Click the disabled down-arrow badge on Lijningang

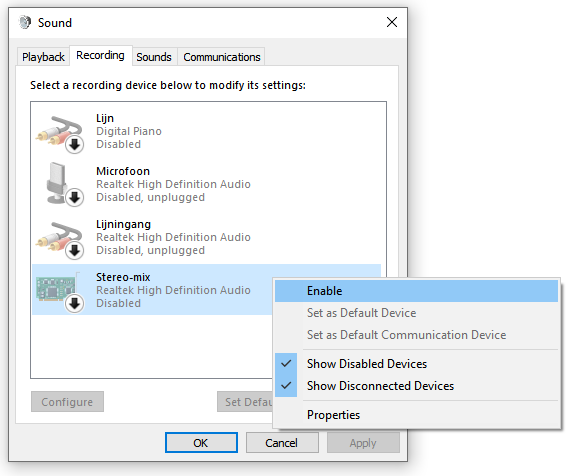[75, 251]
